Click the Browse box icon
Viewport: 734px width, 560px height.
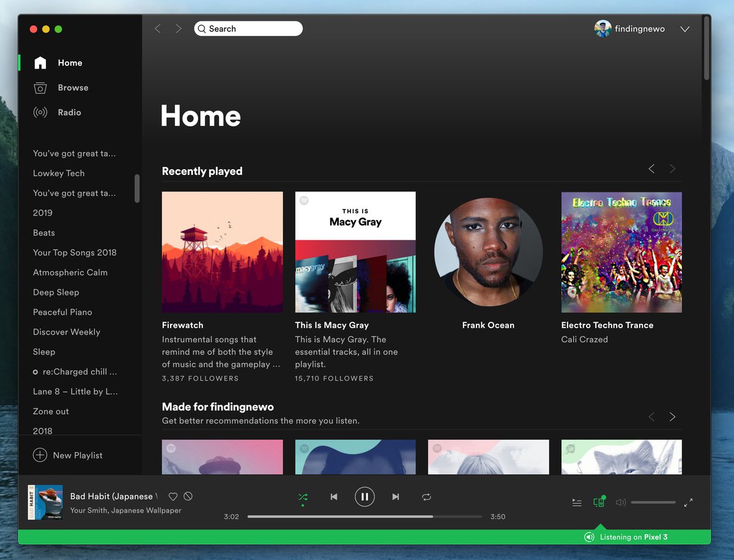(40, 87)
